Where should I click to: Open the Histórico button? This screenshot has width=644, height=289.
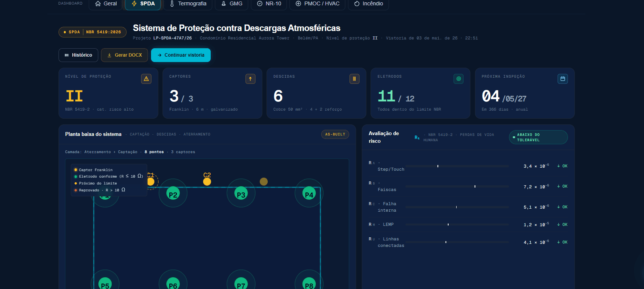pos(78,55)
